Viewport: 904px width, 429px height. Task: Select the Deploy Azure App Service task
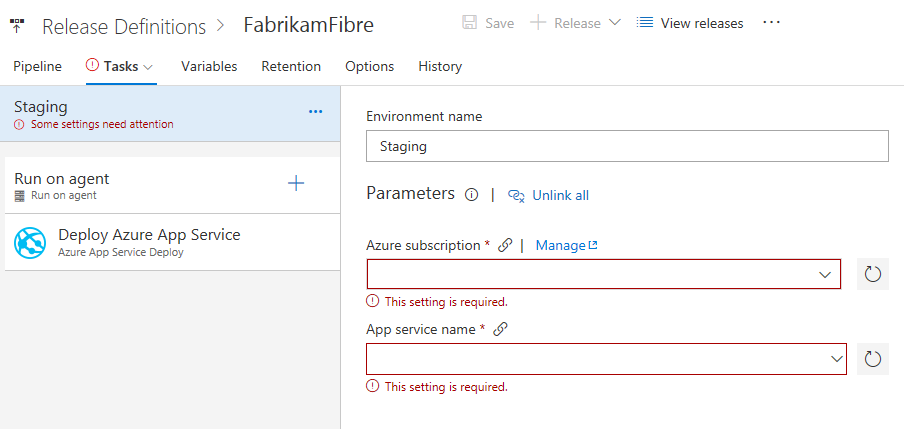172,242
